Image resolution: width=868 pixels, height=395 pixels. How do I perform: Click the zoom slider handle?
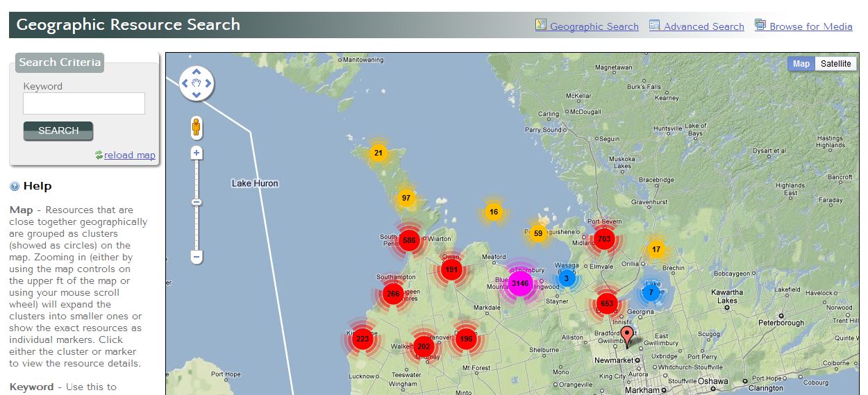coord(197,202)
